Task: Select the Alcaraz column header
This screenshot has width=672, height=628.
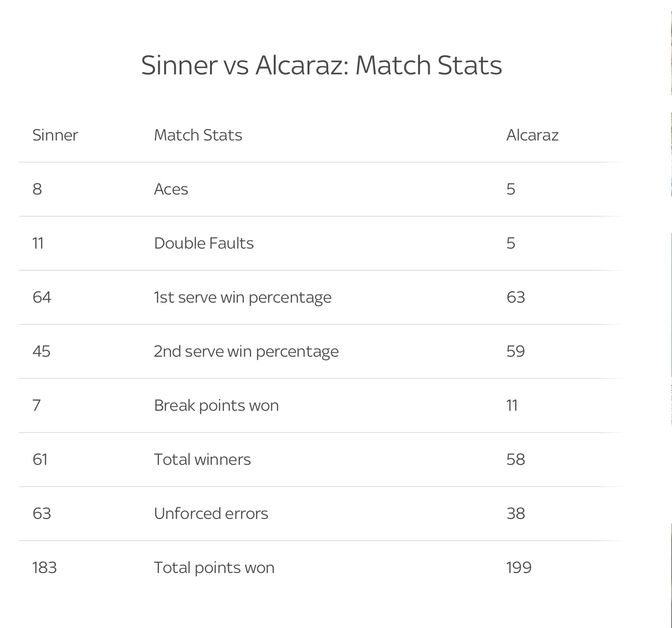Action: pos(532,135)
